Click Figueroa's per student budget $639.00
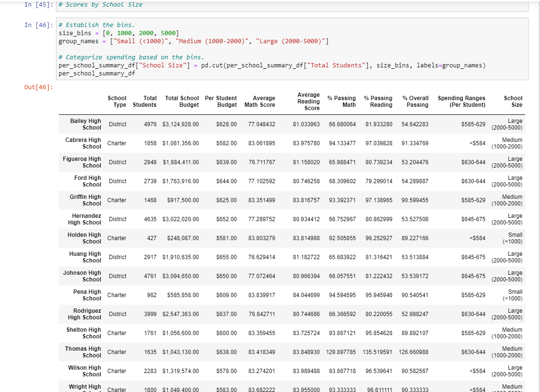The height and width of the screenshot is (392, 540). [x=226, y=162]
